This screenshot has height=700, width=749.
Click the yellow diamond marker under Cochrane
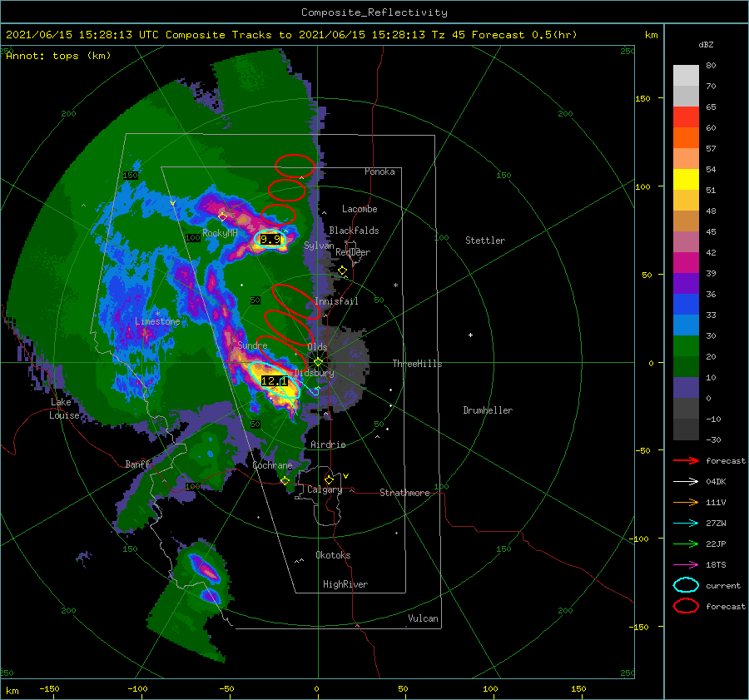point(285,480)
